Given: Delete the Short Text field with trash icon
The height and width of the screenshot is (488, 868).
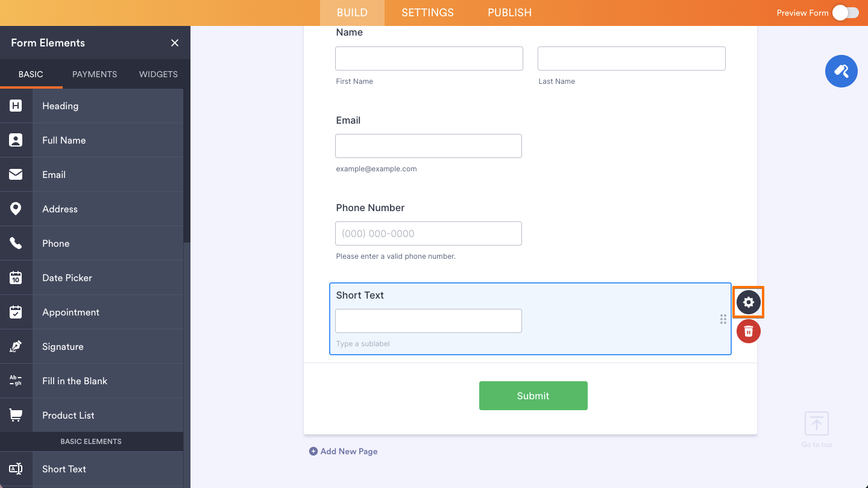Looking at the screenshot, I should point(749,331).
